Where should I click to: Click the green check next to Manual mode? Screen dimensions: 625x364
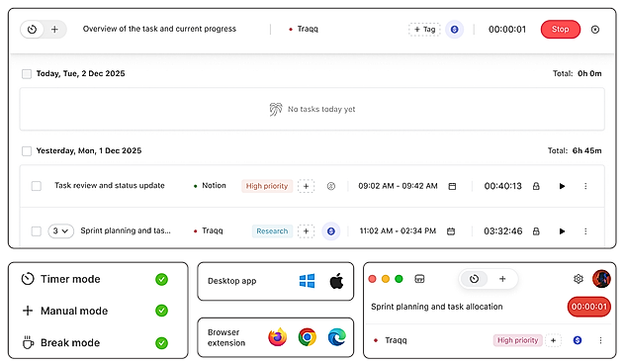point(161,311)
